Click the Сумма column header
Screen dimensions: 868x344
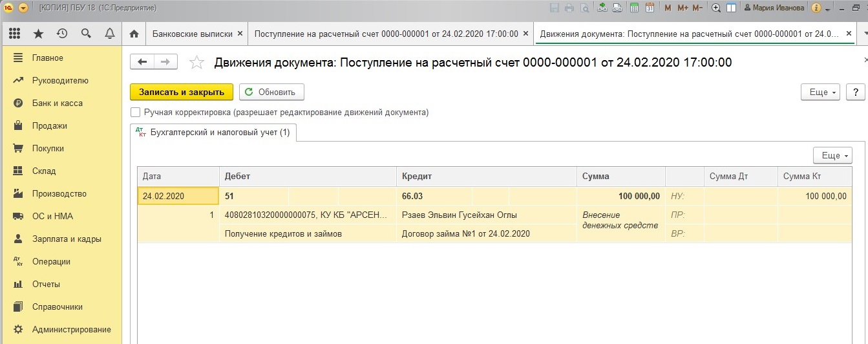click(x=620, y=176)
